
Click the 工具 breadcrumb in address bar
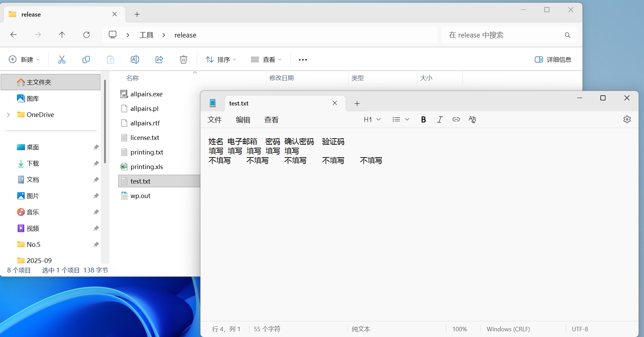[146, 35]
